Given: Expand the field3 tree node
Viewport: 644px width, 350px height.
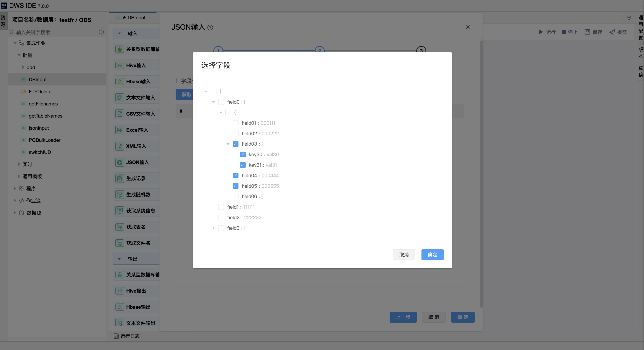Looking at the screenshot, I should click(213, 228).
